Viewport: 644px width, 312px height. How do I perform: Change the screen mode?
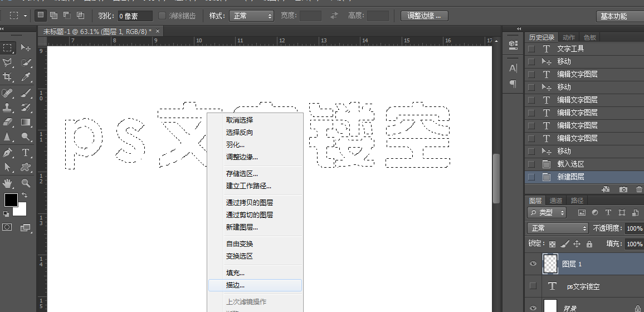tap(26, 227)
